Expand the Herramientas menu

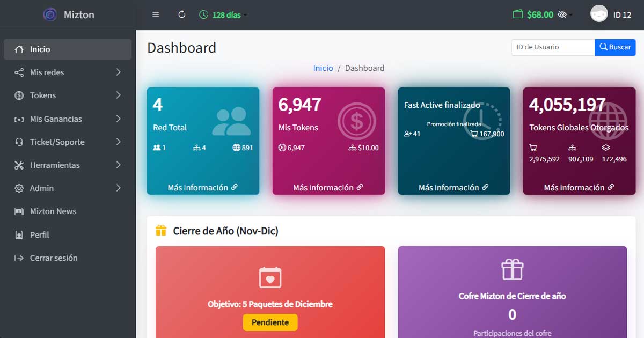(x=68, y=165)
